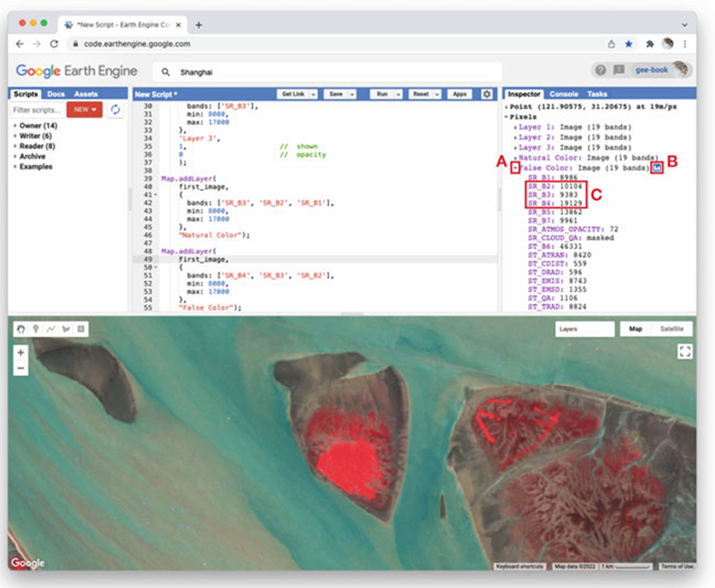This screenshot has height=588, width=715.
Task: Click the Save button
Action: (336, 94)
